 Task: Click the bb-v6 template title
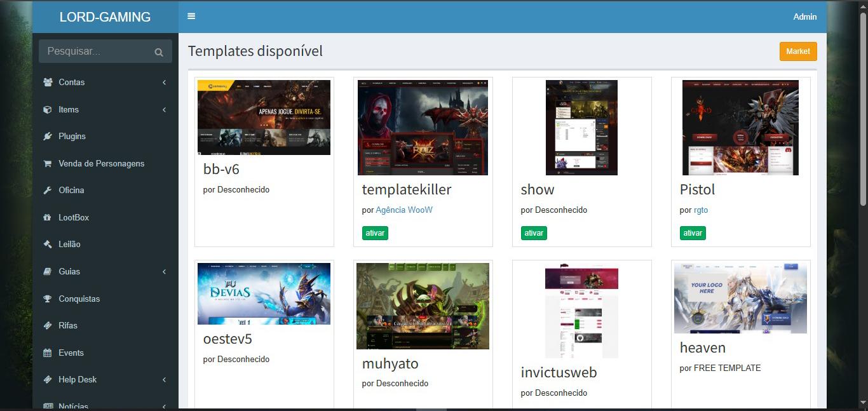[221, 170]
